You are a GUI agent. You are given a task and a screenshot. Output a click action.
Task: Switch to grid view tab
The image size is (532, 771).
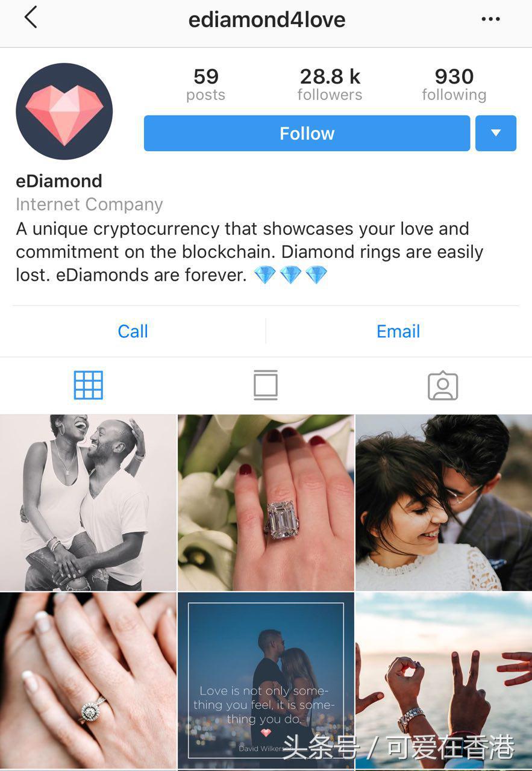(89, 385)
